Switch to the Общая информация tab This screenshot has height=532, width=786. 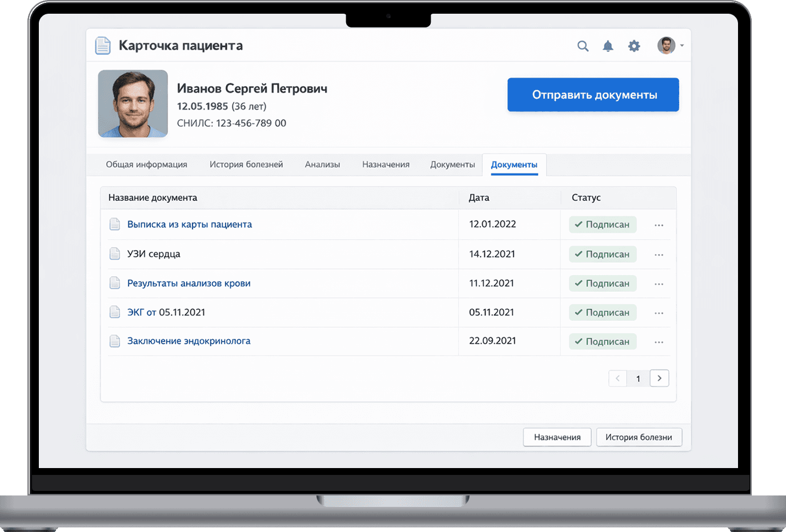(x=146, y=164)
